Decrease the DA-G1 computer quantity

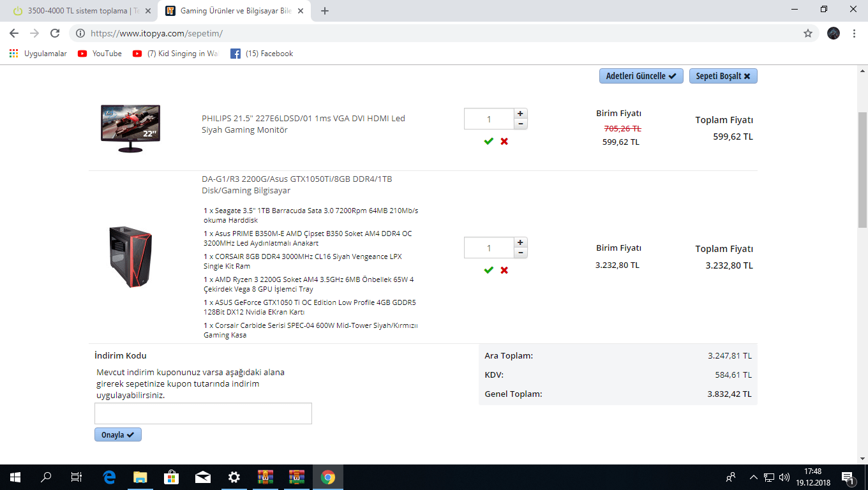coord(521,253)
